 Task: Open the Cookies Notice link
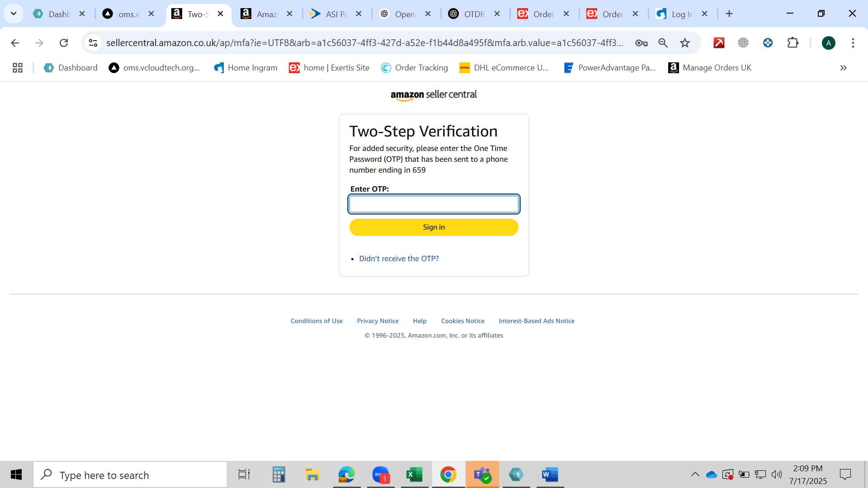pyautogui.click(x=462, y=321)
